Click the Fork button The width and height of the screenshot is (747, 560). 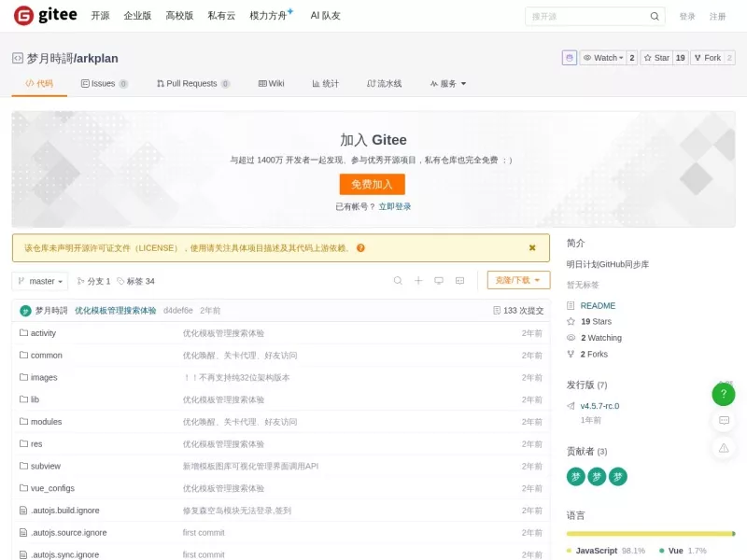coord(708,58)
